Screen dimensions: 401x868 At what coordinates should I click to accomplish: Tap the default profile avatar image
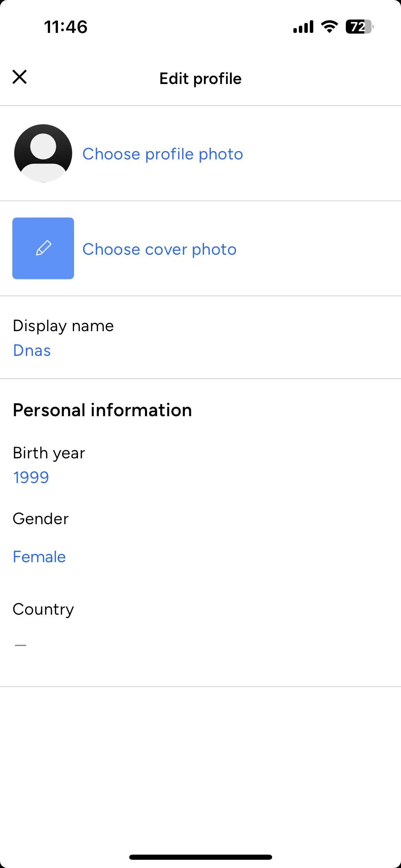(x=43, y=153)
